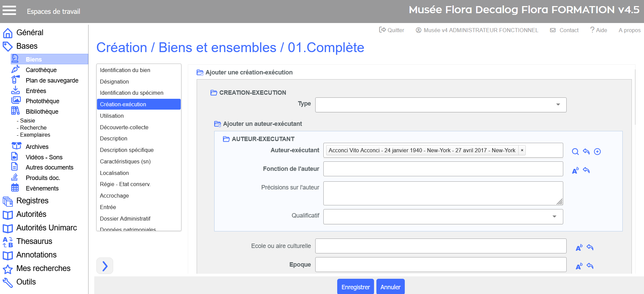This screenshot has height=294, width=644.
Task: Click the Annuler button
Action: [x=390, y=287]
